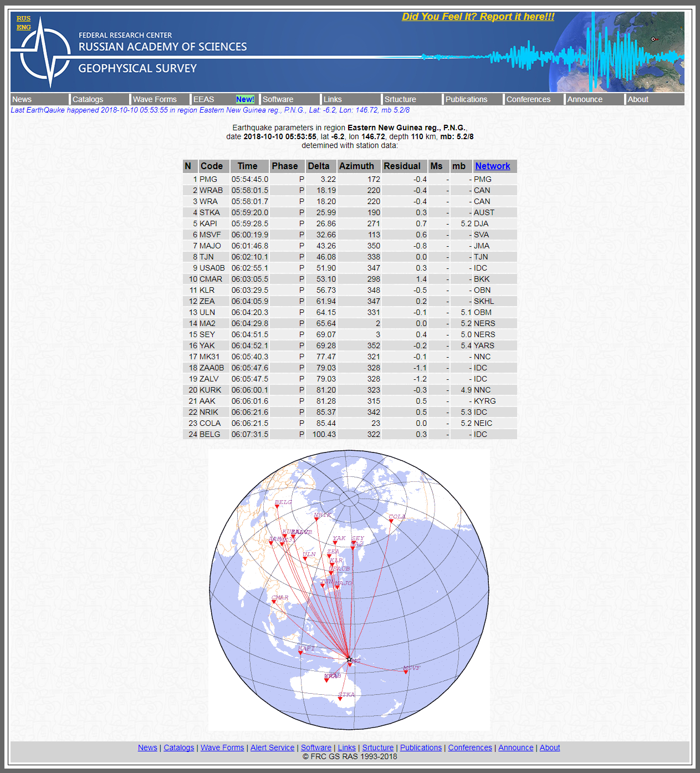
Task: Click the last earthquake info line link
Action: click(x=210, y=110)
